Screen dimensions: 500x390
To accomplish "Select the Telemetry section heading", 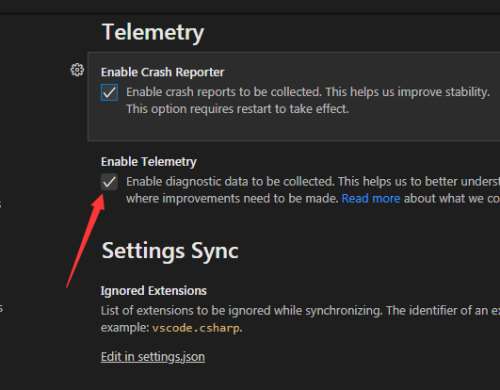I will coord(153,33).
